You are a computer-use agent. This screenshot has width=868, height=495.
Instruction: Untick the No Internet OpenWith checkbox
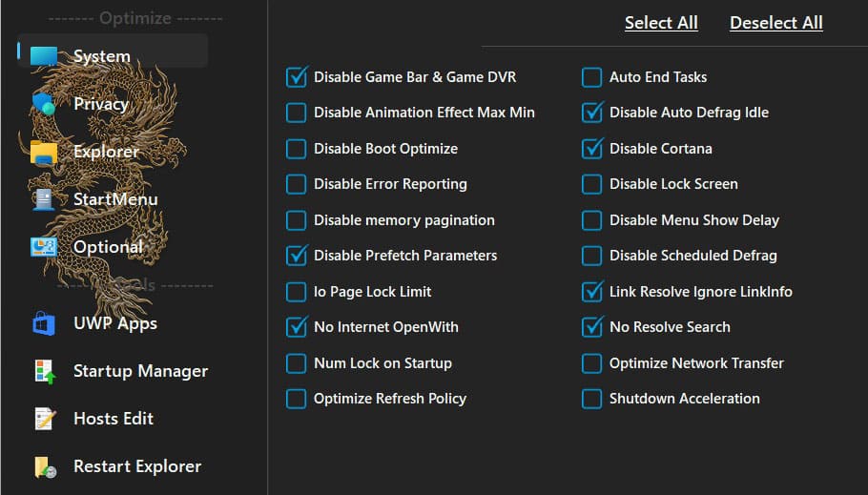pyautogui.click(x=296, y=327)
